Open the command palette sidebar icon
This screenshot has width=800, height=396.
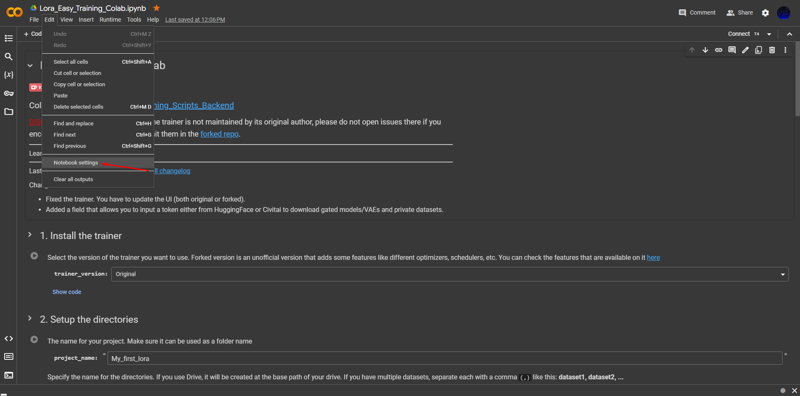(9, 357)
